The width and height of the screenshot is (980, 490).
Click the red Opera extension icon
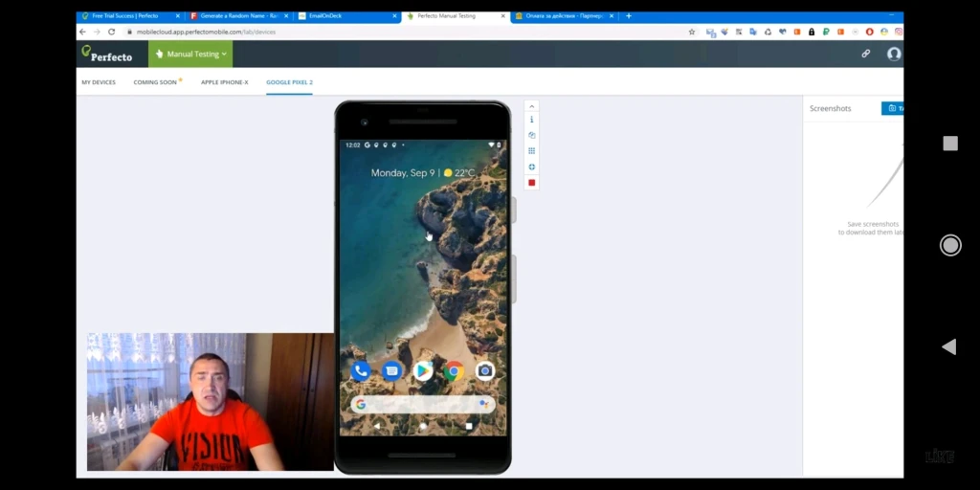(x=869, y=32)
